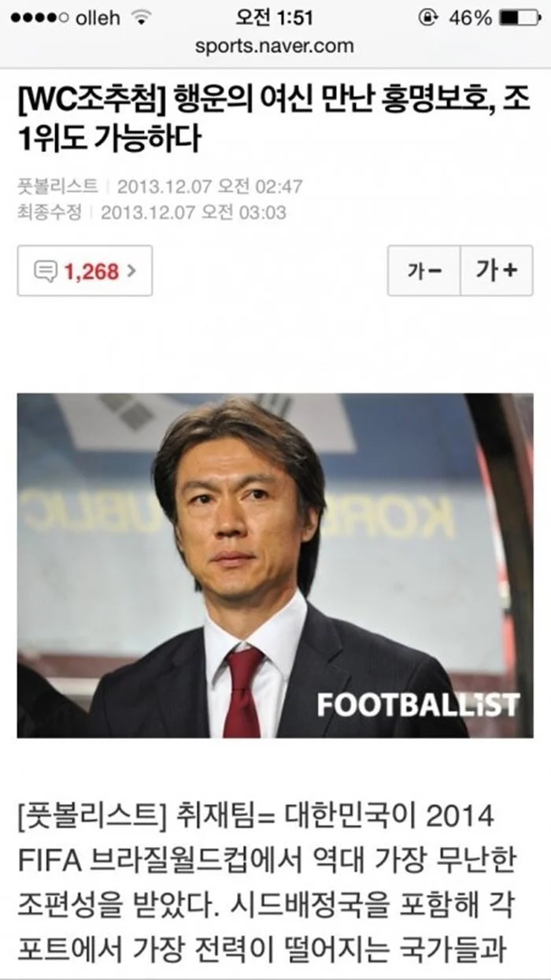Screen dimensions: 551x980
Task: Tap the sports.naver.com address bar
Action: 275,46
